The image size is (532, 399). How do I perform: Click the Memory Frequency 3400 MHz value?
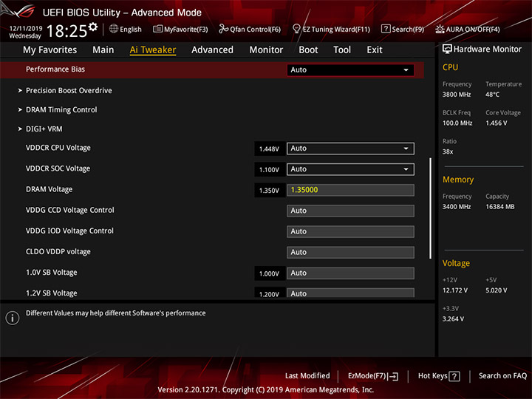point(457,207)
